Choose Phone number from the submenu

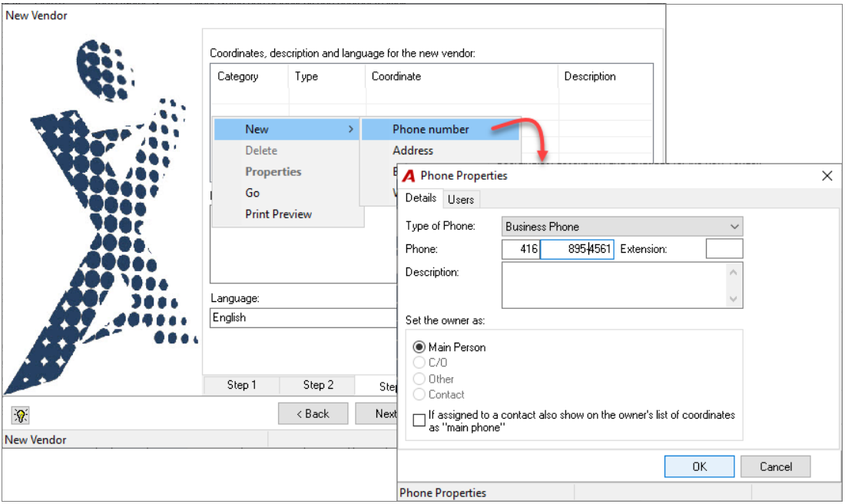[x=439, y=129]
